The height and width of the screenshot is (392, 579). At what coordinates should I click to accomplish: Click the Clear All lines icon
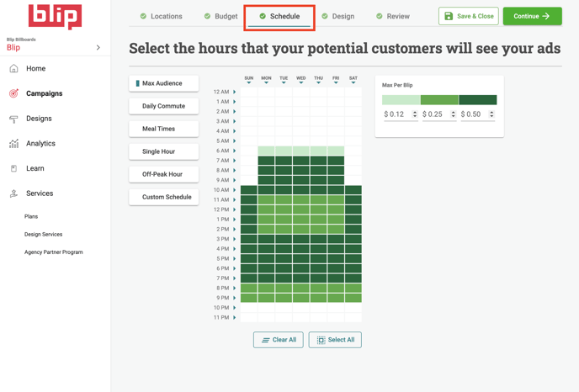pos(265,340)
